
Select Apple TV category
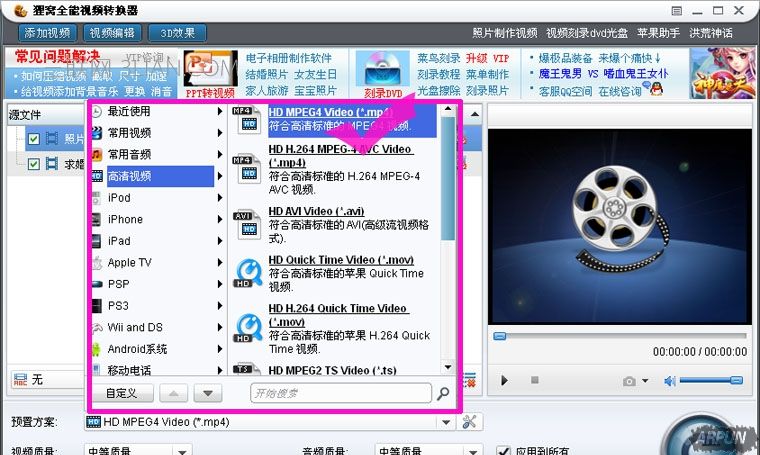129,263
